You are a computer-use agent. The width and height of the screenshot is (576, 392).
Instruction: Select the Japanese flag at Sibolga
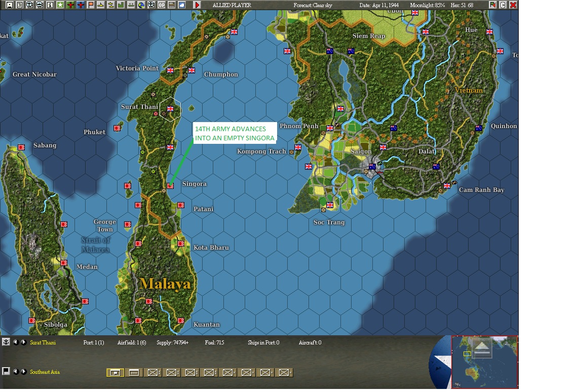[x=32, y=321]
